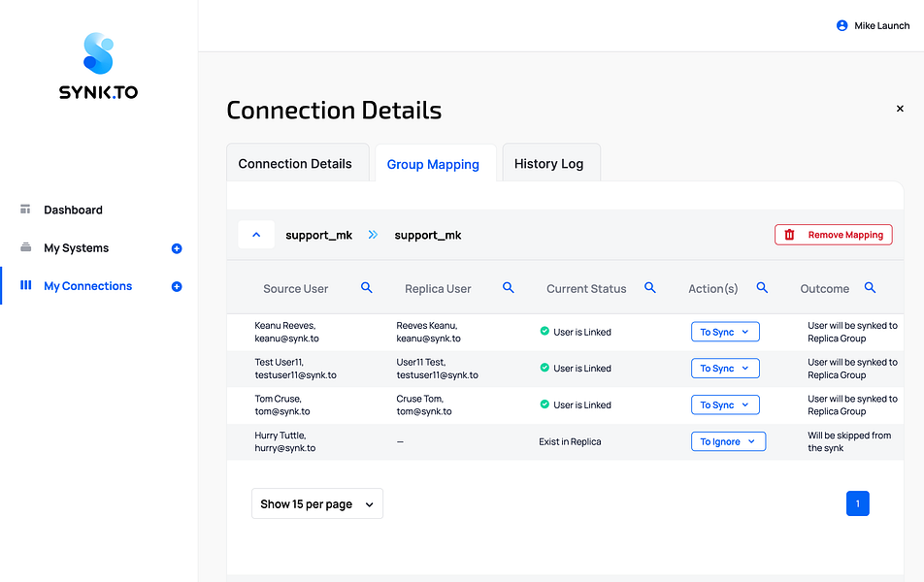Switch to the History Log tab
Viewport: 924px width, 582px height.
(549, 164)
